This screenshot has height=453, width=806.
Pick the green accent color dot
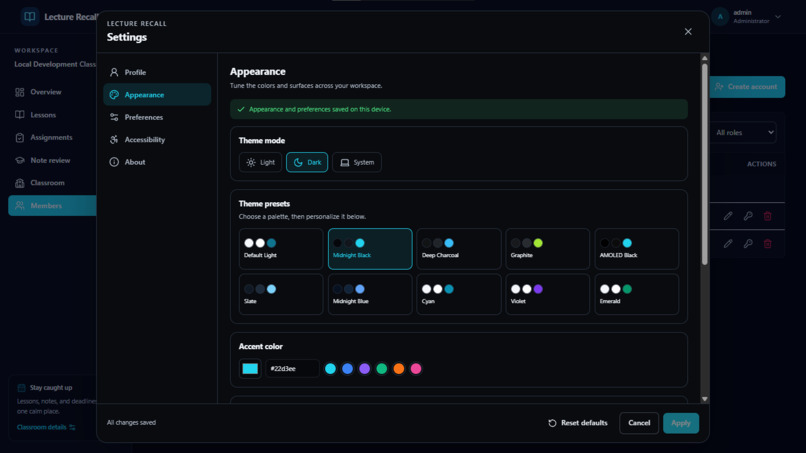pos(381,369)
